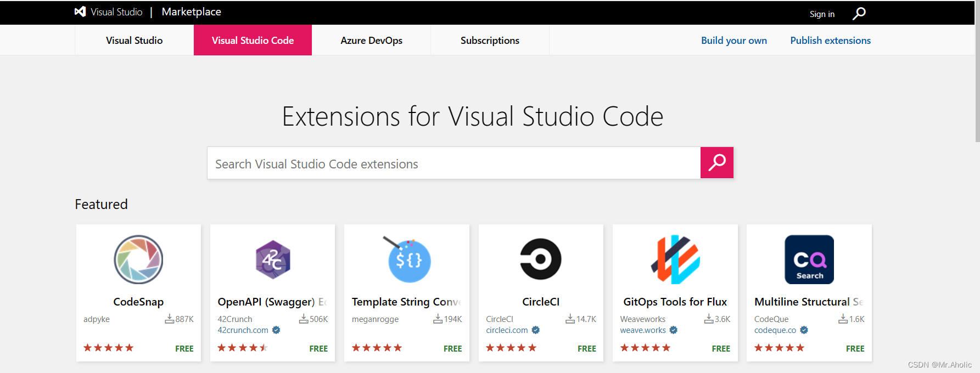This screenshot has width=980, height=373.
Task: Switch to the Azure DevOps tab
Action: 371,40
